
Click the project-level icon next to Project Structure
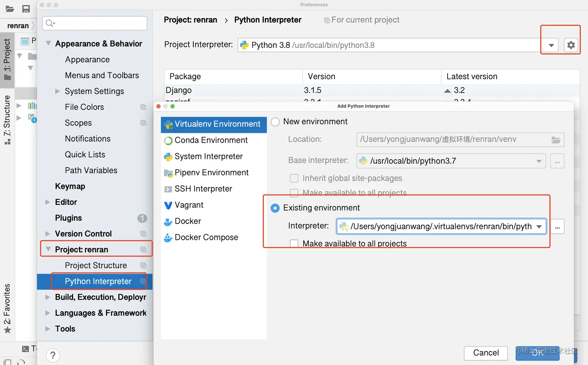[x=143, y=265]
